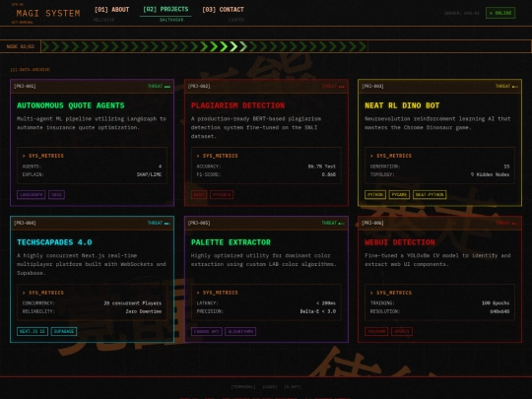Click the 'Delta-E < 3.0' precision value
This screenshot has width=532, height=399.
tap(317, 311)
